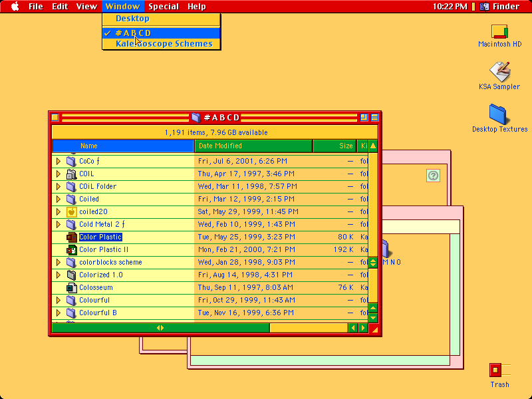532x399 pixels.
Task: Open the Edit menu
Action: [x=60, y=6]
